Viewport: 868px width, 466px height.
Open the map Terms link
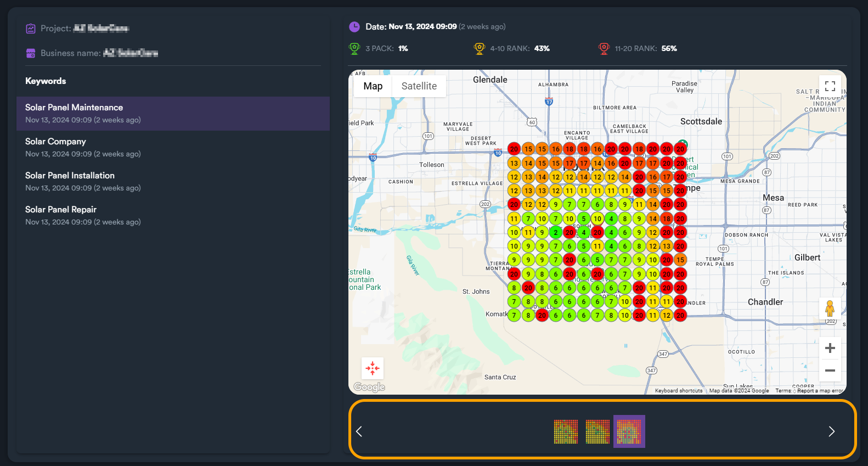tap(783, 391)
